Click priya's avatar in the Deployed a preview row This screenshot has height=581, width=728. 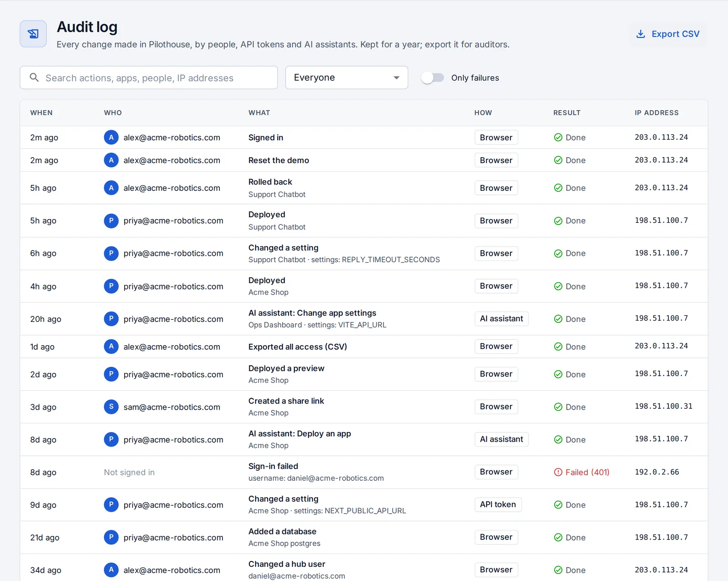111,374
